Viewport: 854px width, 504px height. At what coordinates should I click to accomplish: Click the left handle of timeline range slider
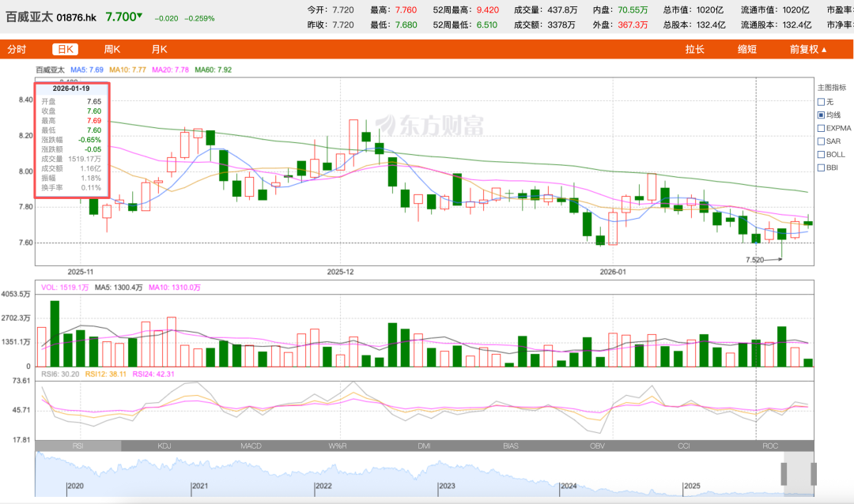click(x=784, y=474)
